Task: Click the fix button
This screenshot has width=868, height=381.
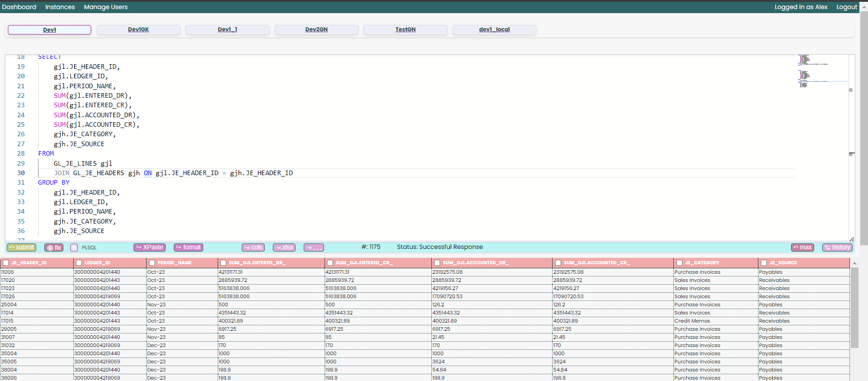Action: pyautogui.click(x=54, y=248)
